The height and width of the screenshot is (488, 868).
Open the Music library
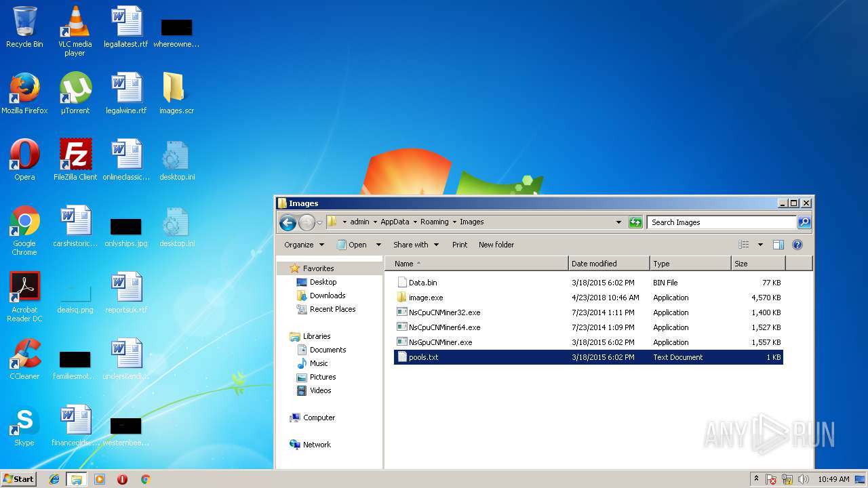(x=319, y=363)
